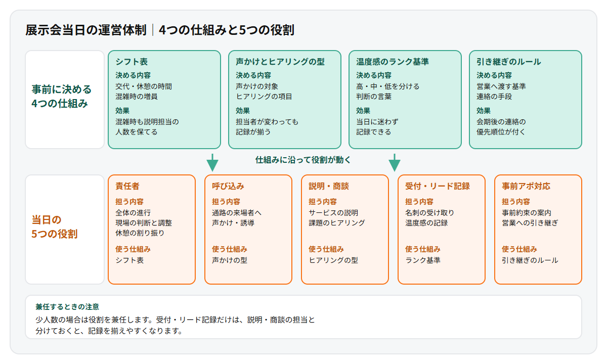Select the line "交代・休憩の時間"
607x364 pixels.
click(x=144, y=86)
